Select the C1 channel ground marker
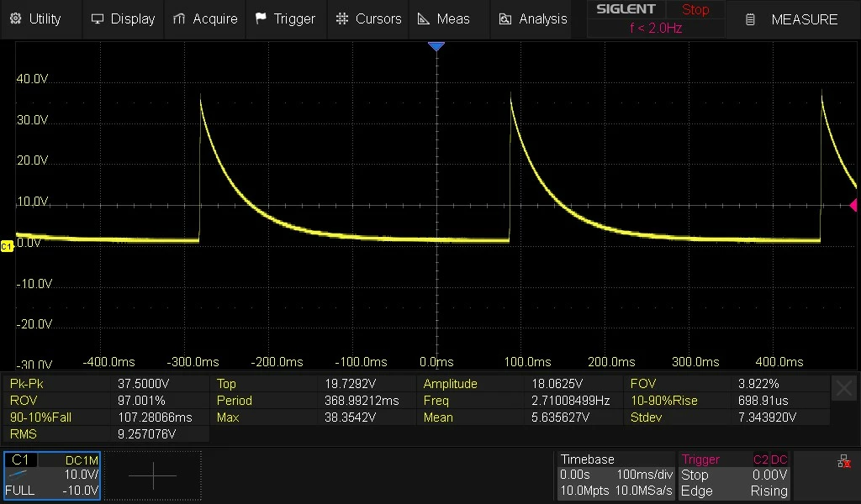The image size is (861, 504). (7, 246)
